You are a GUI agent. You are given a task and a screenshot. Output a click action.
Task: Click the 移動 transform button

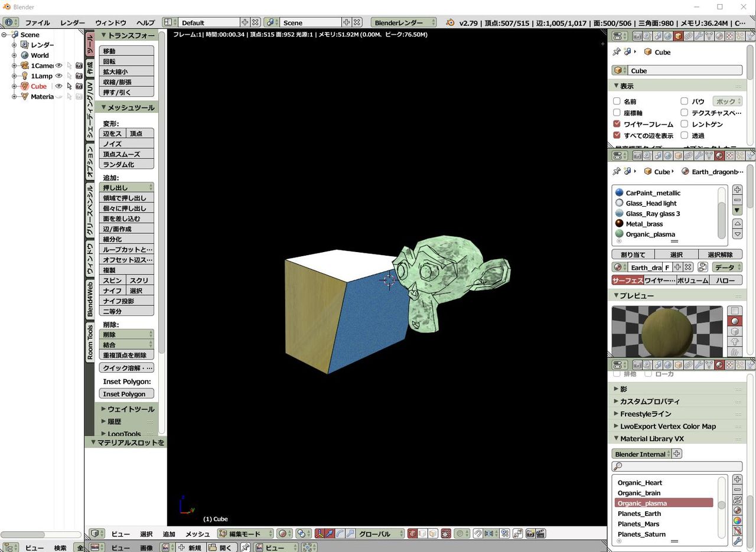coord(127,51)
